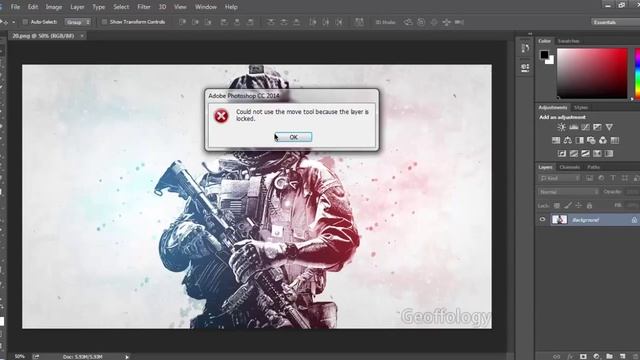Add a Threshold adjustment
This screenshot has width=640, height=360.
click(585, 153)
